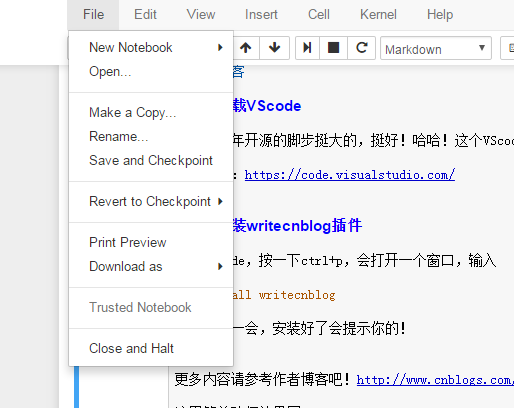The image size is (514, 408).
Task: Click Save and Checkpoint
Action: (151, 160)
